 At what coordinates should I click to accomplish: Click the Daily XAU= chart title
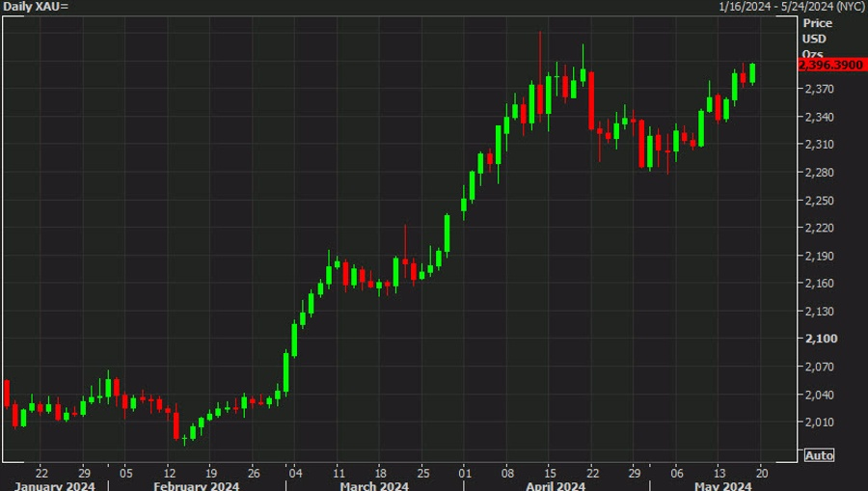[36, 7]
